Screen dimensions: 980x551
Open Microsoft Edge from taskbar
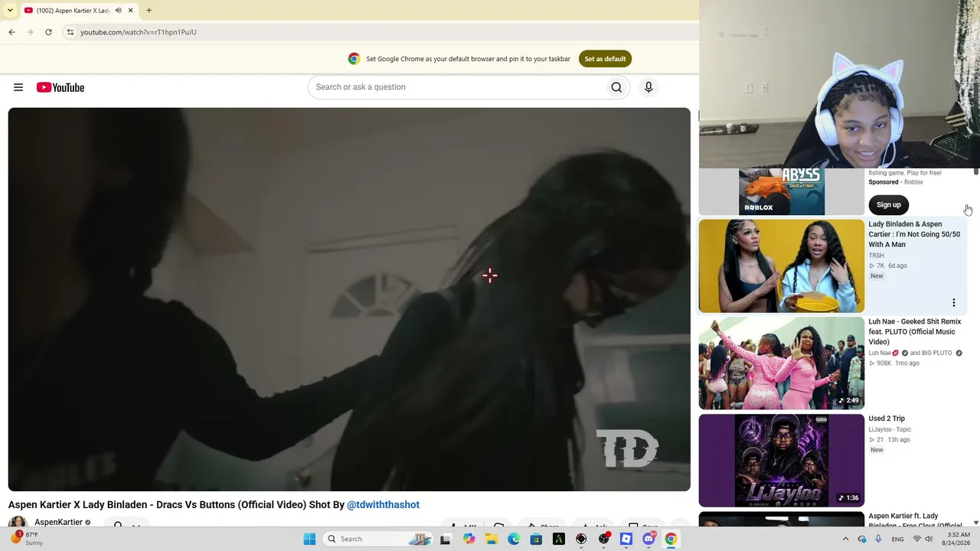(514, 539)
